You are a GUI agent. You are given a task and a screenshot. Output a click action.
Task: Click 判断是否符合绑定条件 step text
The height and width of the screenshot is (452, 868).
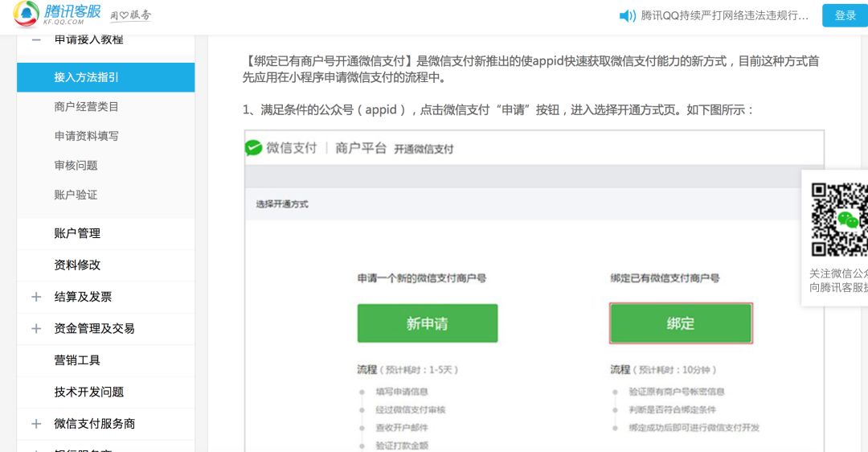tap(672, 410)
